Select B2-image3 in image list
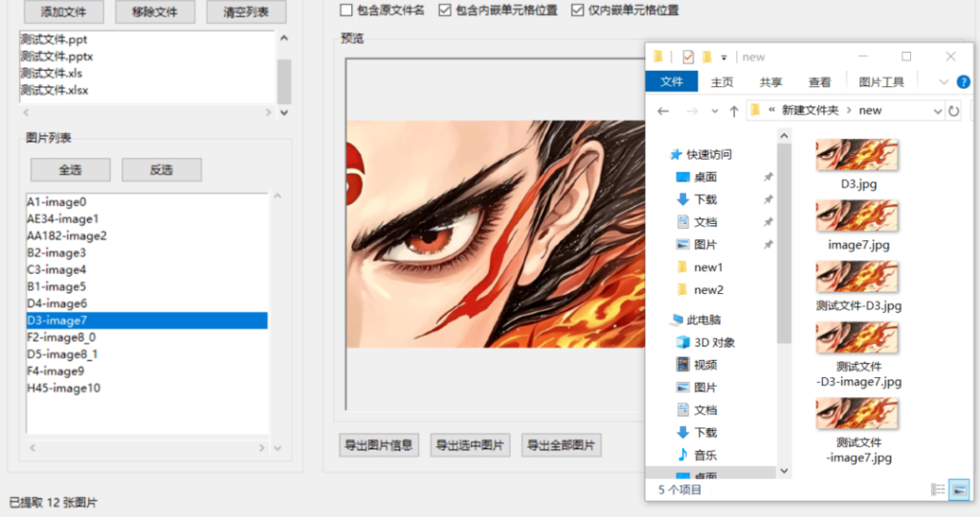Viewport: 980px width, 517px height. (146, 253)
